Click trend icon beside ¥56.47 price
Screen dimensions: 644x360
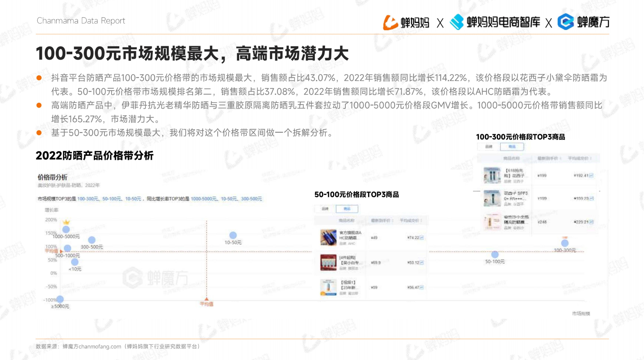click(x=422, y=288)
